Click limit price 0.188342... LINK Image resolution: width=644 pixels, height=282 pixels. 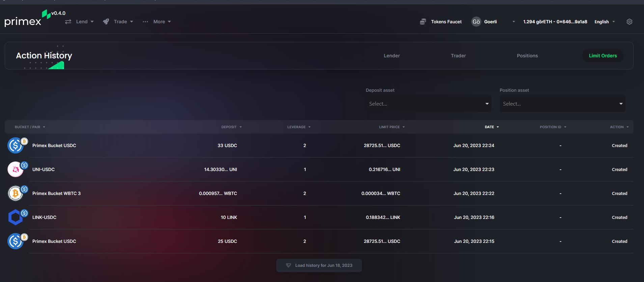383,217
